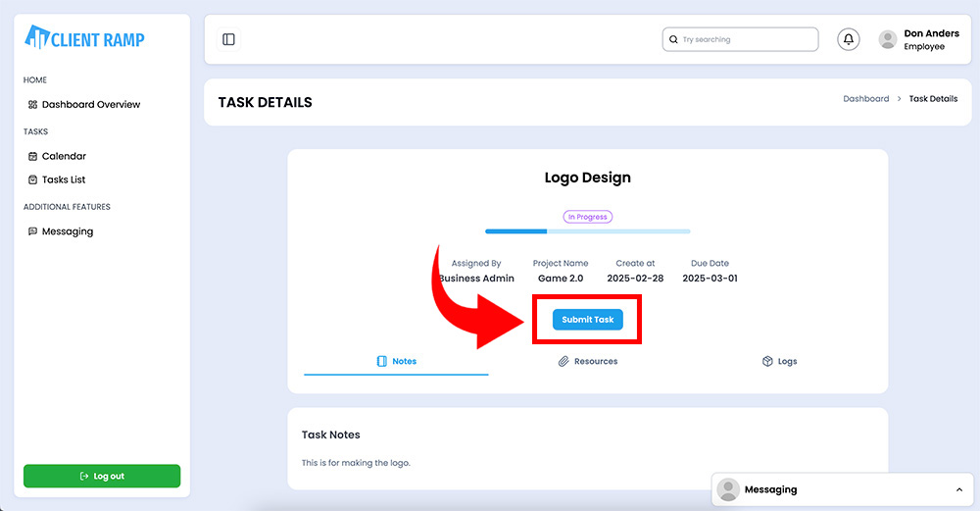Click the Task Details breadcrumb
This screenshot has height=511, width=980.
click(933, 99)
